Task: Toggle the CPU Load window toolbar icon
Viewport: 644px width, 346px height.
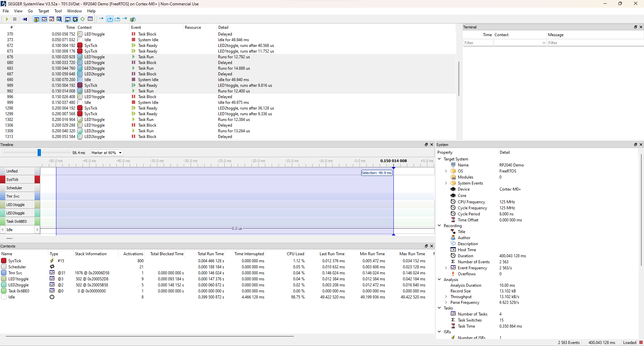Action: [52, 19]
